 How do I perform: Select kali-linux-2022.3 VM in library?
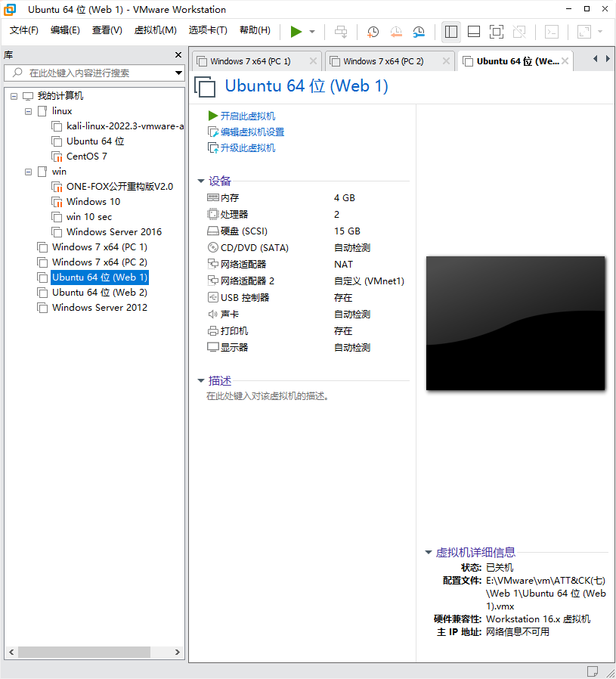click(x=117, y=126)
